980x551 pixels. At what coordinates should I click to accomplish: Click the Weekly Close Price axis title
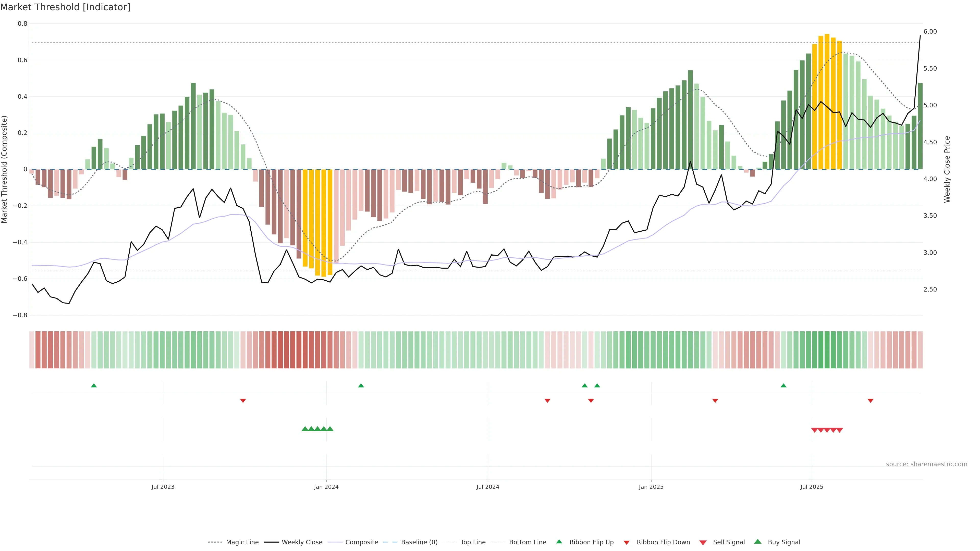tap(947, 169)
